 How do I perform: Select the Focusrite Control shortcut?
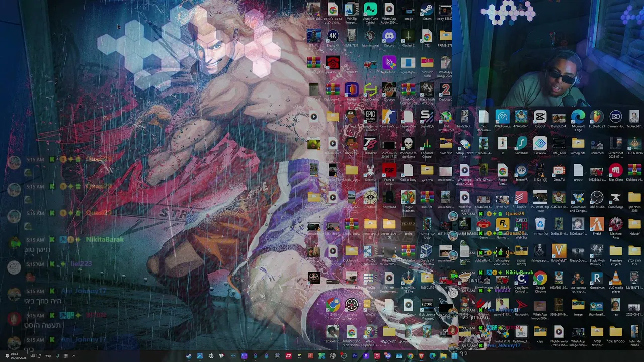tap(427, 148)
